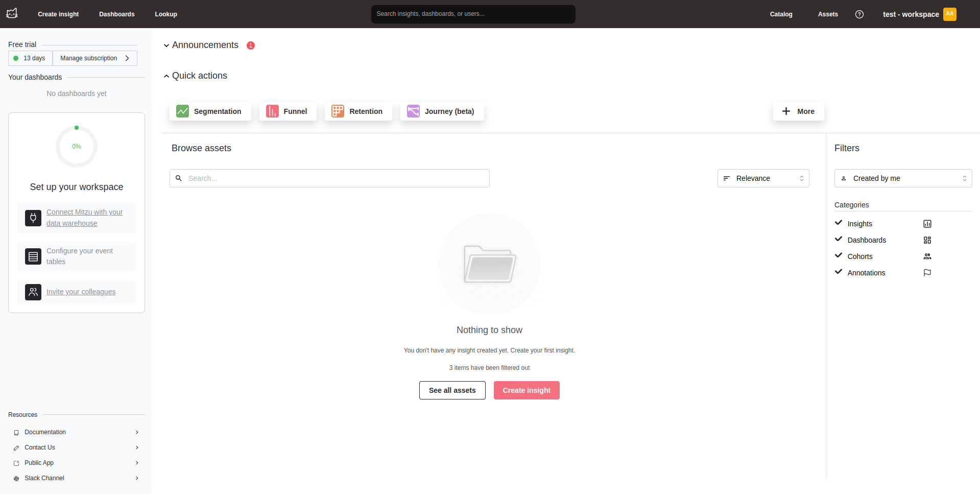Image resolution: width=980 pixels, height=494 pixels.
Task: Switch to the Dashboards menu
Action: pyautogui.click(x=116, y=14)
